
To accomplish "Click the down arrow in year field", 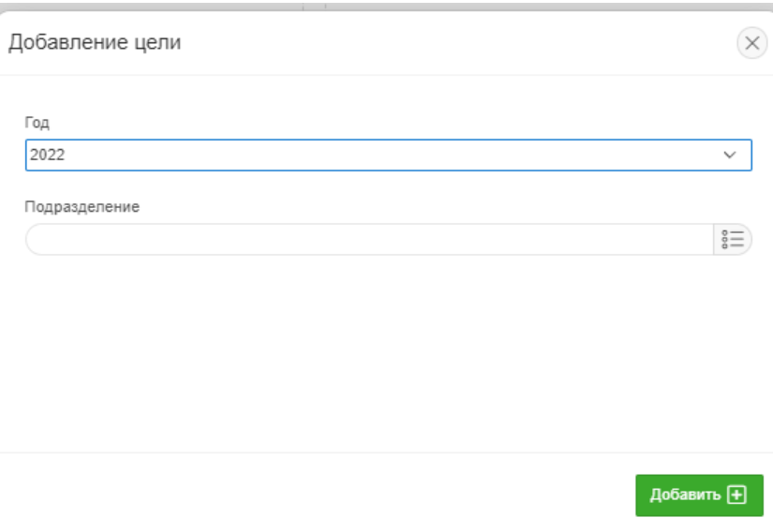I will point(730,155).
